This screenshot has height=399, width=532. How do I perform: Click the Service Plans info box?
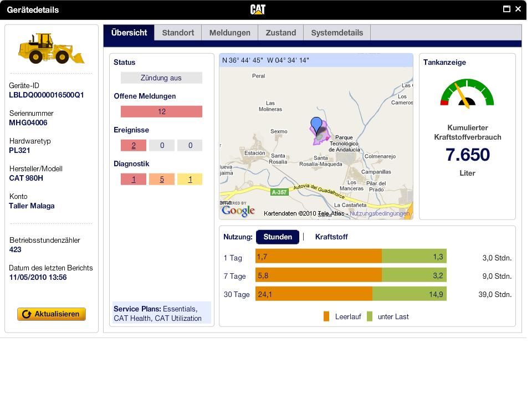pos(161,313)
